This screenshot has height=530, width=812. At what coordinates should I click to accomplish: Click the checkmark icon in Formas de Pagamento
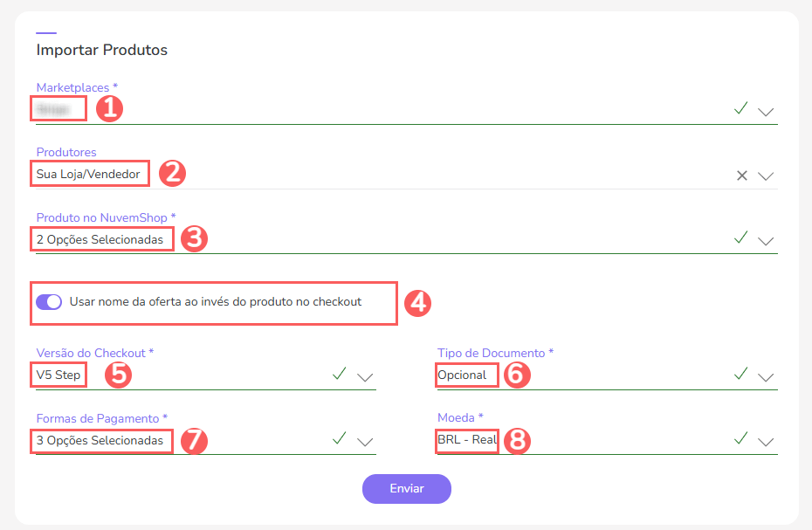click(x=340, y=438)
